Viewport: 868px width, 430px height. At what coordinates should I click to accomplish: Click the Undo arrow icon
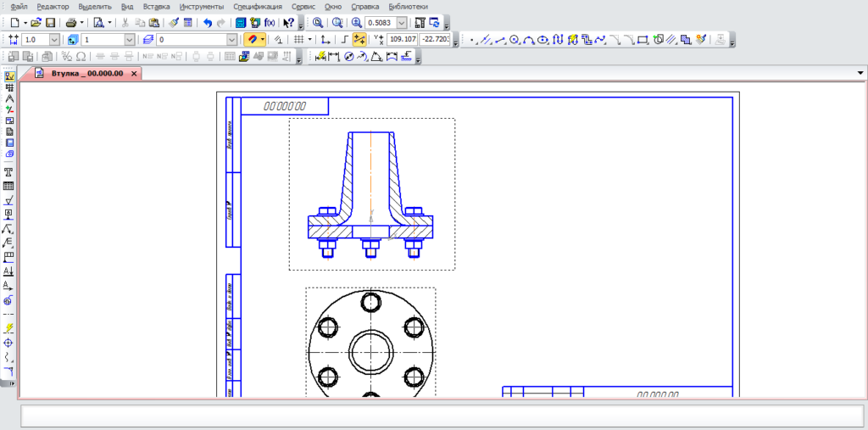click(208, 23)
